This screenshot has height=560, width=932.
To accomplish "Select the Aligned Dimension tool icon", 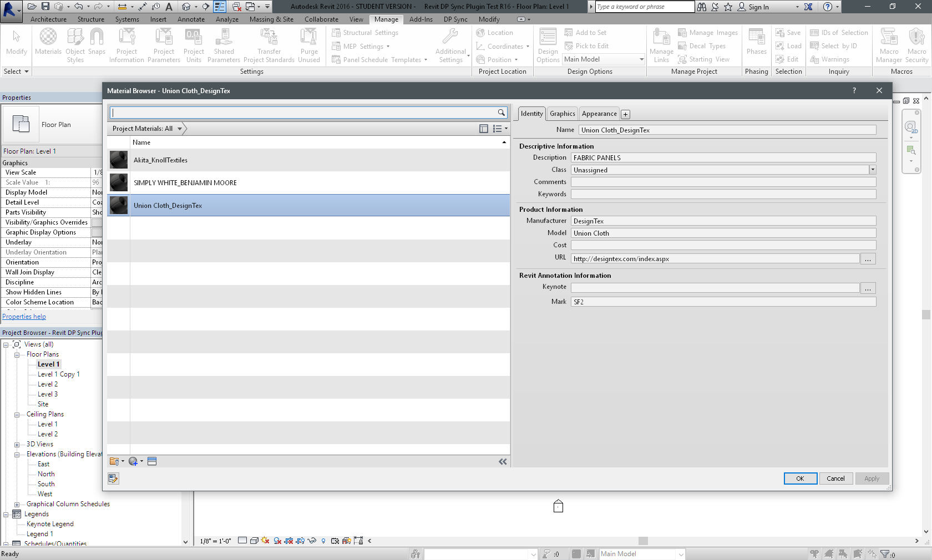I will coord(143,7).
